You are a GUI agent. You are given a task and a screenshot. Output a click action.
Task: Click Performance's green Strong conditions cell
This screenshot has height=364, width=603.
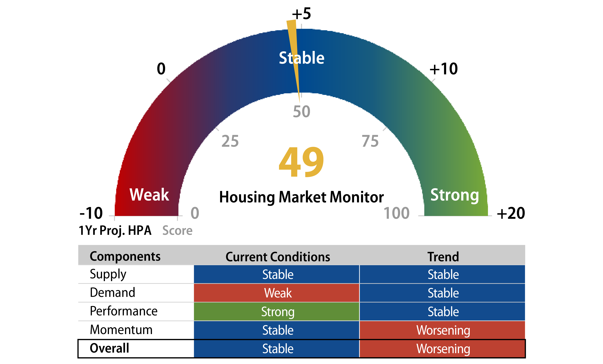(278, 312)
